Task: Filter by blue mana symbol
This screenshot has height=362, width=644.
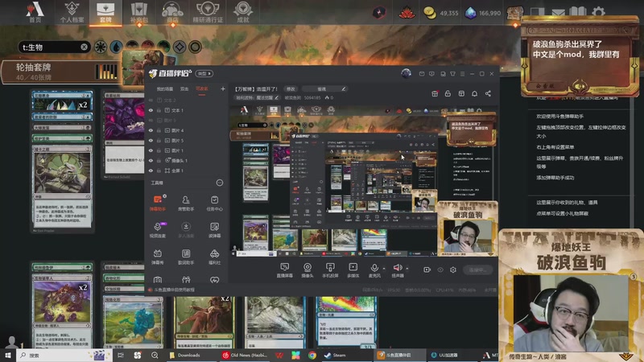Action: click(116, 47)
